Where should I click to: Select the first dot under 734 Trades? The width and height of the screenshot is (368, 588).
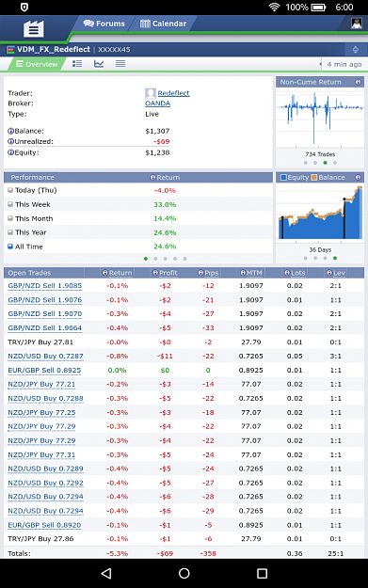click(x=305, y=163)
